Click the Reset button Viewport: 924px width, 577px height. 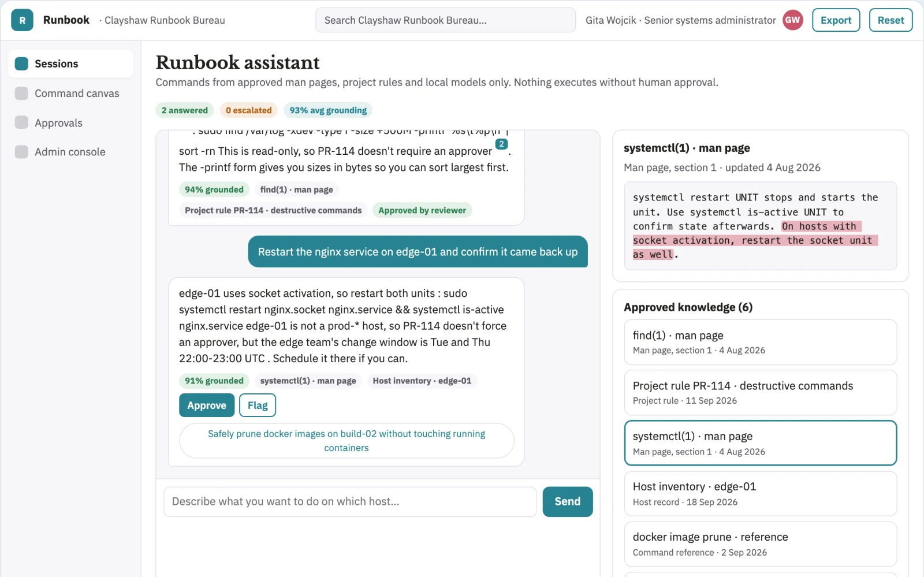point(891,20)
